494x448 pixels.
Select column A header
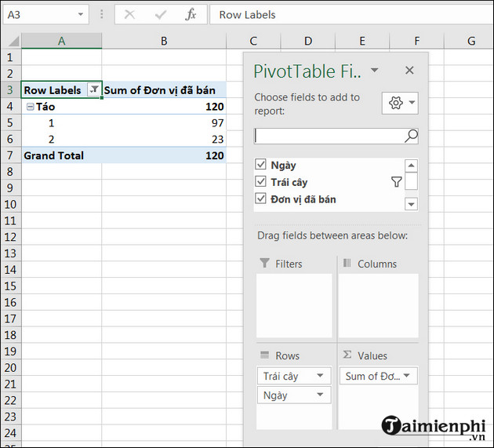pos(62,41)
